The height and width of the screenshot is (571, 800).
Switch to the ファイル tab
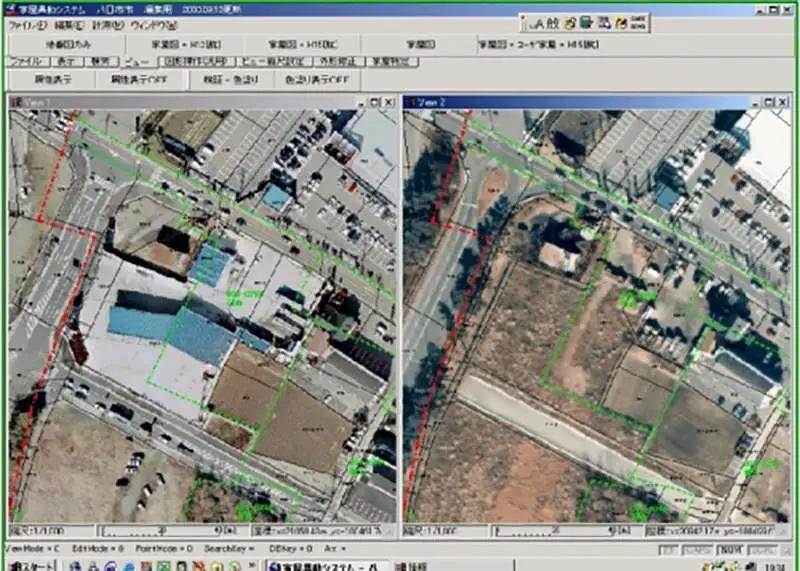point(29,62)
